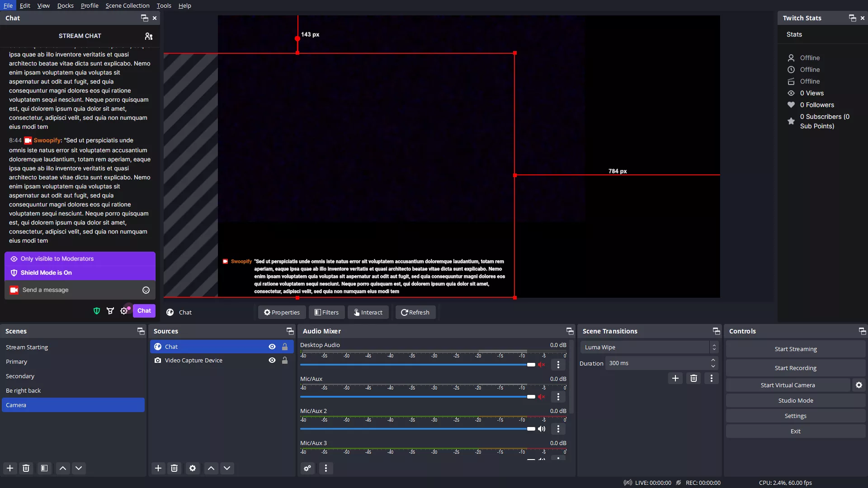Float the Chat dock panel

click(145, 18)
